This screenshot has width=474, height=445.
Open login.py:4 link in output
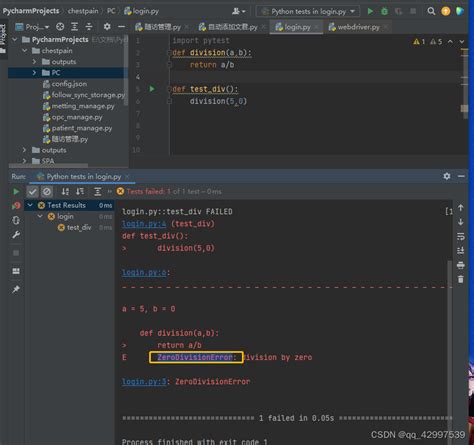point(144,224)
